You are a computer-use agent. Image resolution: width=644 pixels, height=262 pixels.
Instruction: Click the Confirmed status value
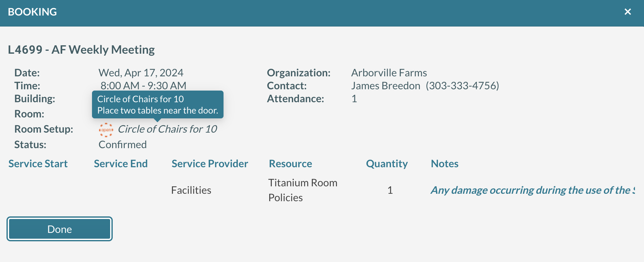122,145
